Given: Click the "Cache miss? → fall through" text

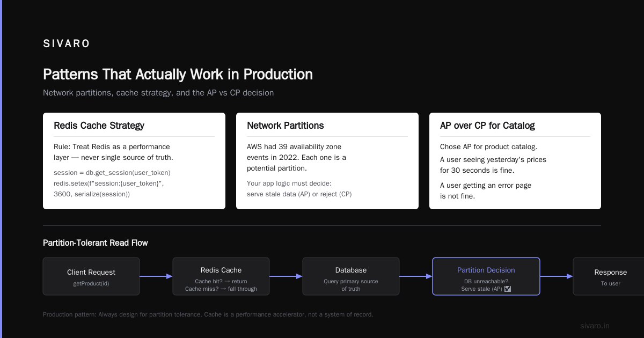Looking at the screenshot, I should (221, 289).
